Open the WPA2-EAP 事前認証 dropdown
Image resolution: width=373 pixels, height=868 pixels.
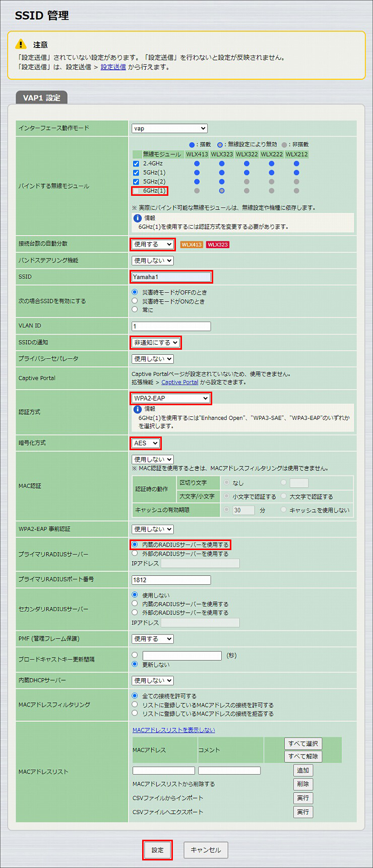pos(153,529)
